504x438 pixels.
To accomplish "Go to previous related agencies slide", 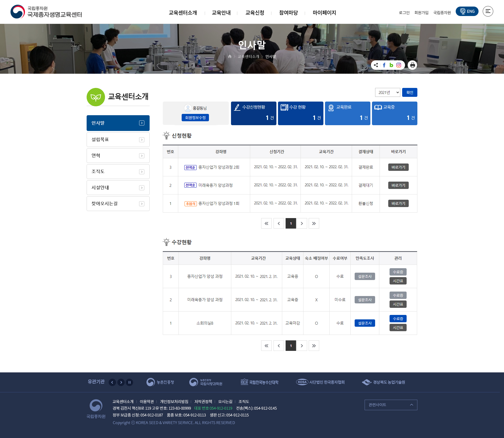I will tap(112, 382).
